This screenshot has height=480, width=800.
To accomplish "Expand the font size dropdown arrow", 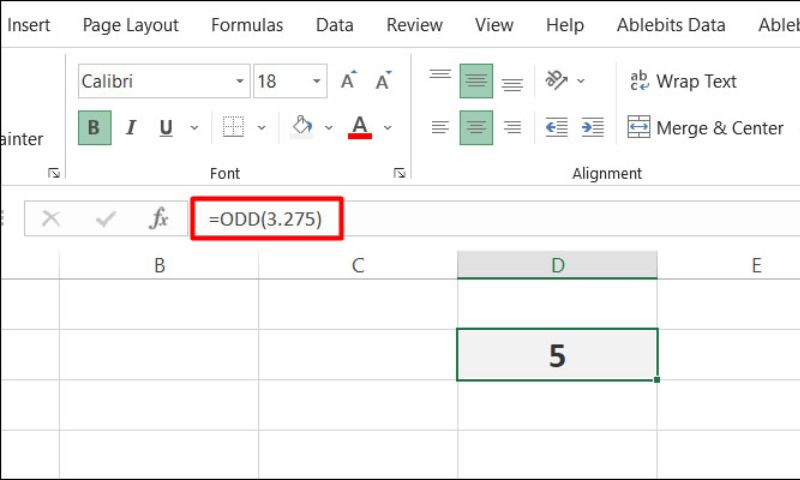I will pos(316,81).
